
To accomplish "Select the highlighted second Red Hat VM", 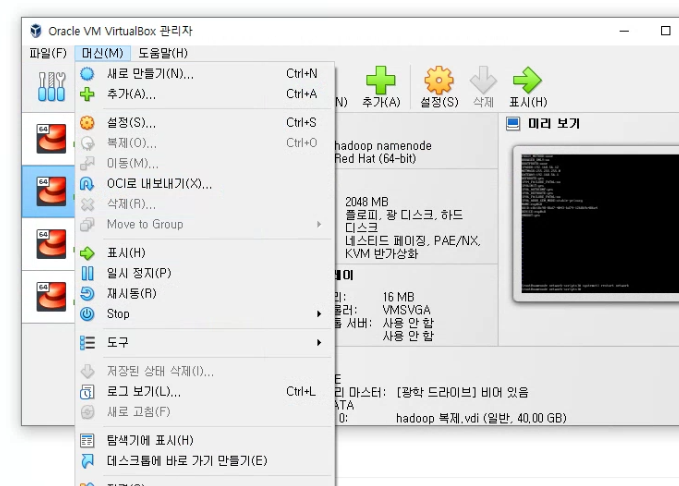I will (48, 191).
